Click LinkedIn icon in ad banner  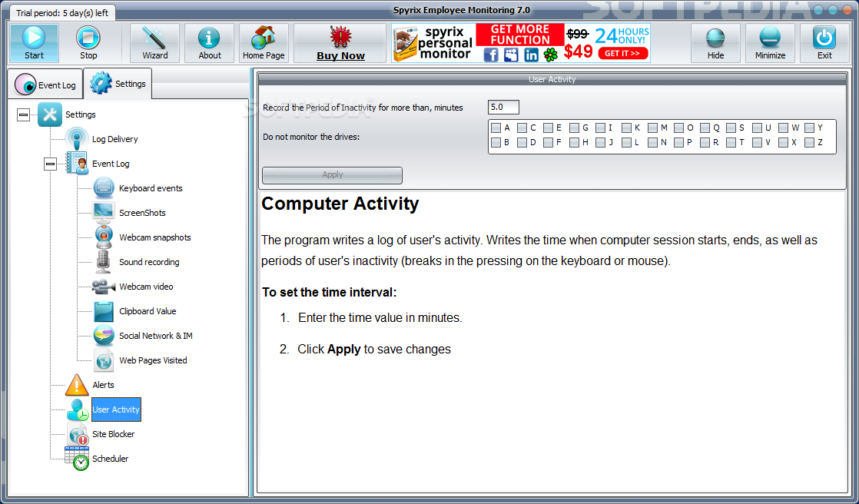[x=531, y=55]
